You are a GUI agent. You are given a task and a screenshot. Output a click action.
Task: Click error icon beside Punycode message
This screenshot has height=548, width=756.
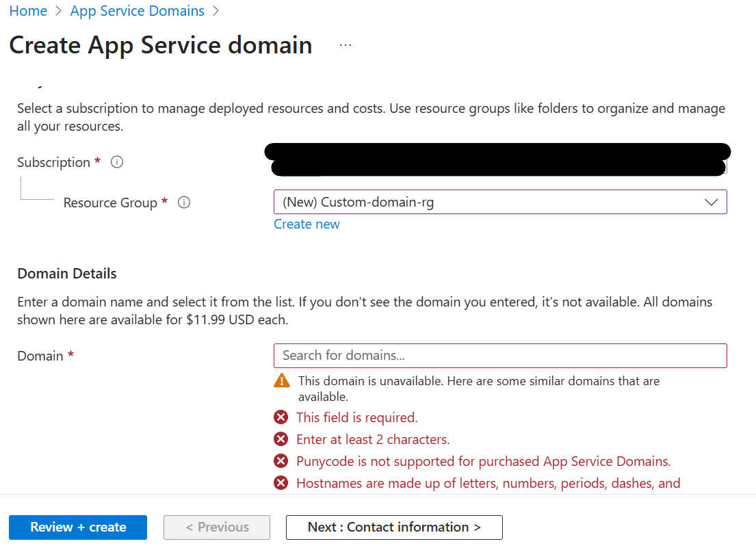[x=281, y=461]
